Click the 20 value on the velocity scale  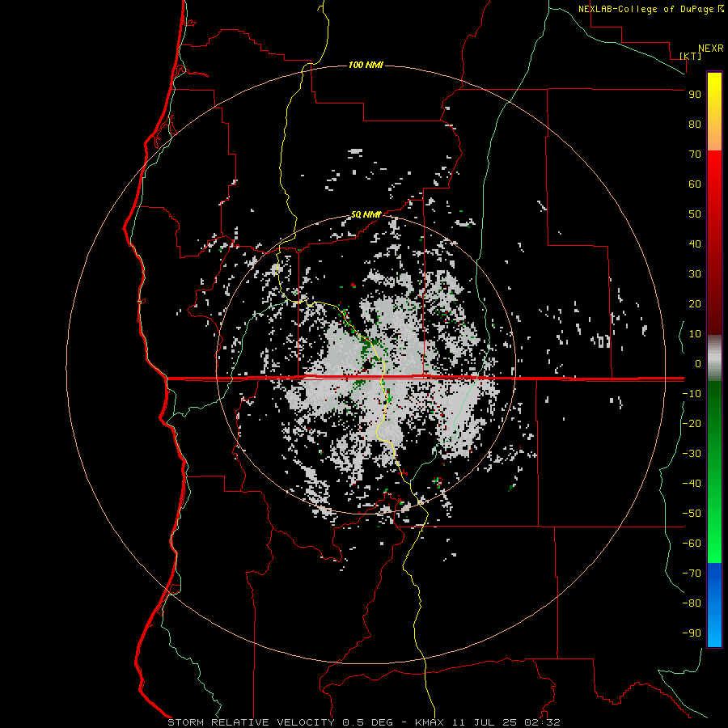[695, 303]
